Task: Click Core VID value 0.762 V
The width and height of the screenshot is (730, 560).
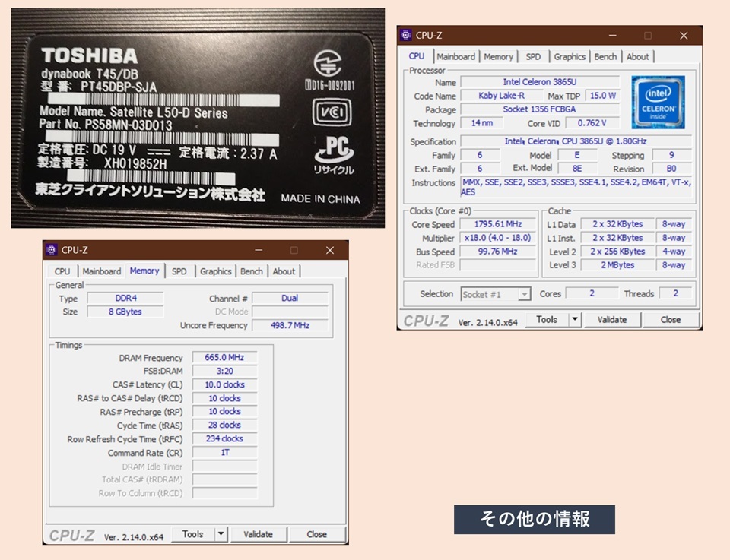Action: (592, 123)
